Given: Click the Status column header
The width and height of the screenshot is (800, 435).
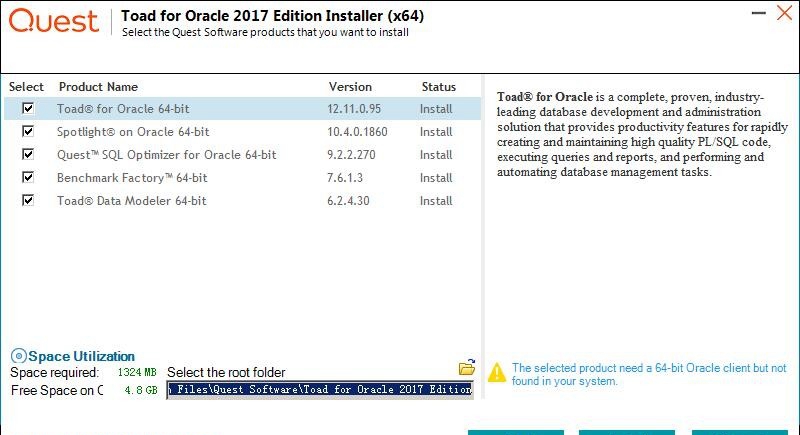Looking at the screenshot, I should (439, 87).
